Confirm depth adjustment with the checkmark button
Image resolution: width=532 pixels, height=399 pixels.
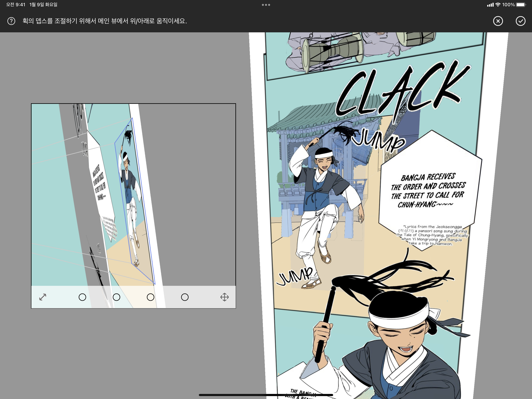pyautogui.click(x=520, y=21)
